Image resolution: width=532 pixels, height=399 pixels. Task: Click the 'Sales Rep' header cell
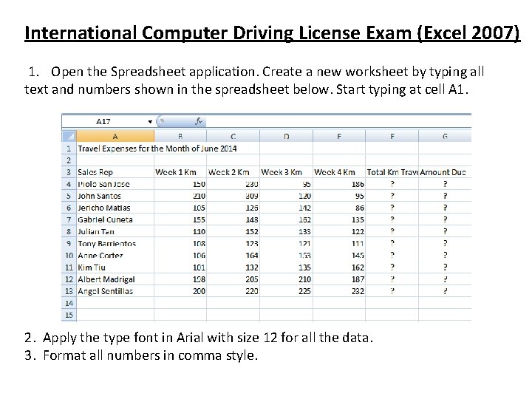115,172
